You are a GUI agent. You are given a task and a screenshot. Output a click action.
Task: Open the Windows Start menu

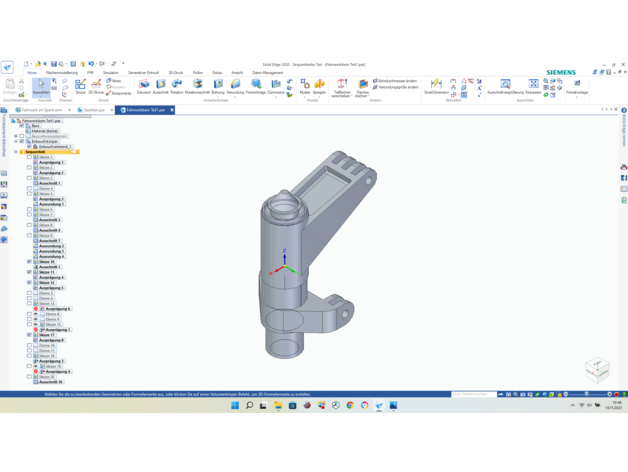[x=235, y=405]
